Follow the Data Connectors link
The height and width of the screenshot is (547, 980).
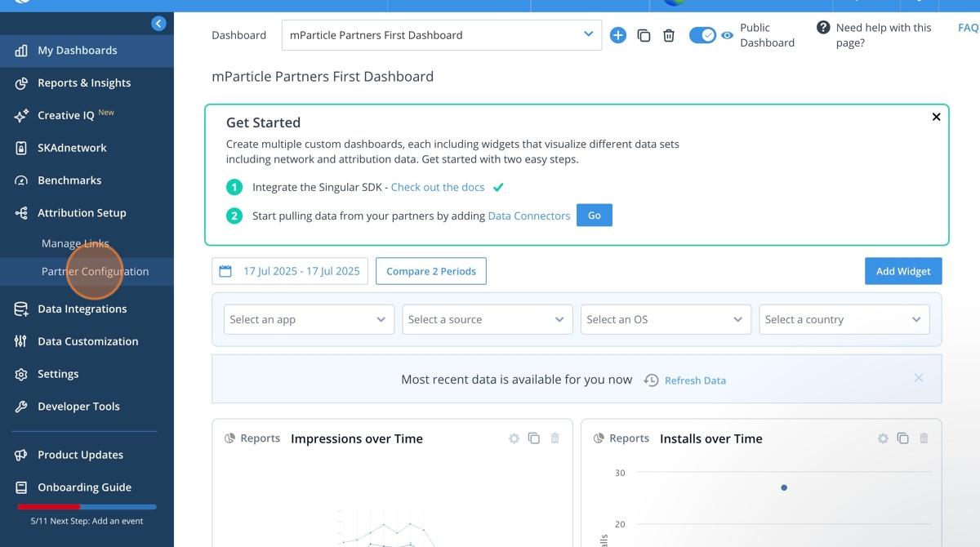point(529,216)
